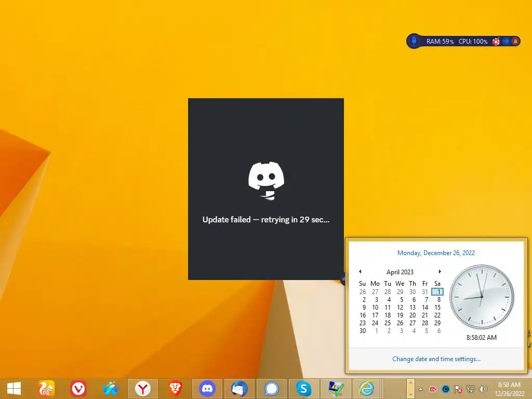Click the 'Update failed — retrying' message
532x399 pixels.
[x=266, y=220]
